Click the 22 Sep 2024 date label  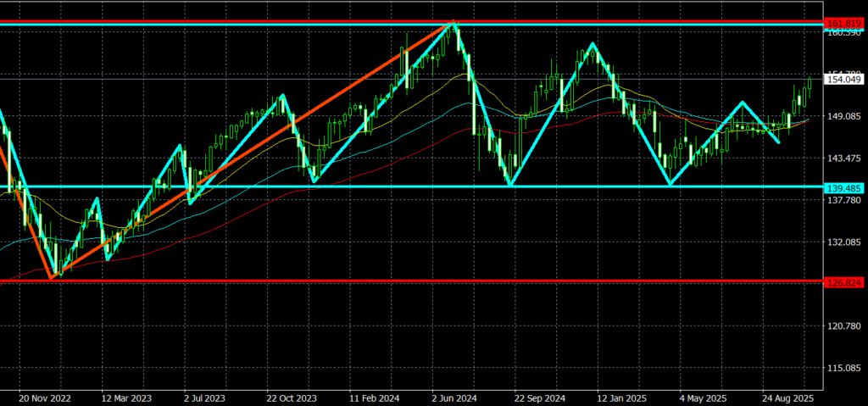point(537,396)
